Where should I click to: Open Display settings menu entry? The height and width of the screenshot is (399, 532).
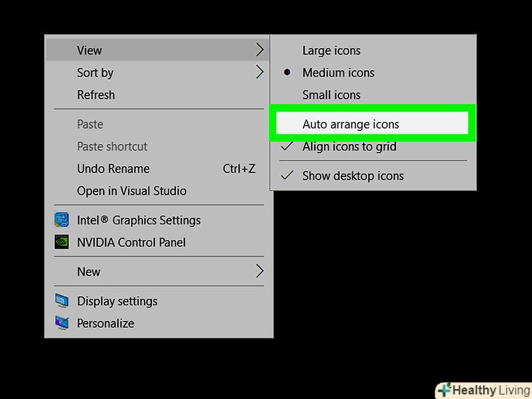click(117, 301)
